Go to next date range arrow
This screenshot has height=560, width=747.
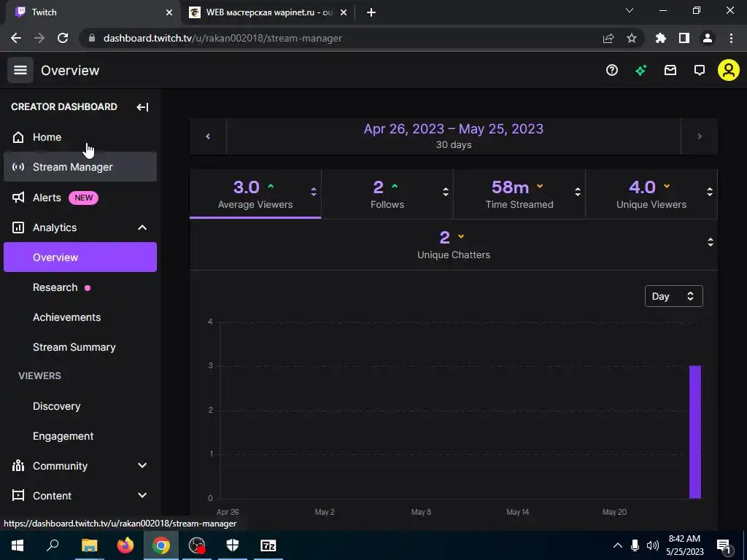click(700, 136)
